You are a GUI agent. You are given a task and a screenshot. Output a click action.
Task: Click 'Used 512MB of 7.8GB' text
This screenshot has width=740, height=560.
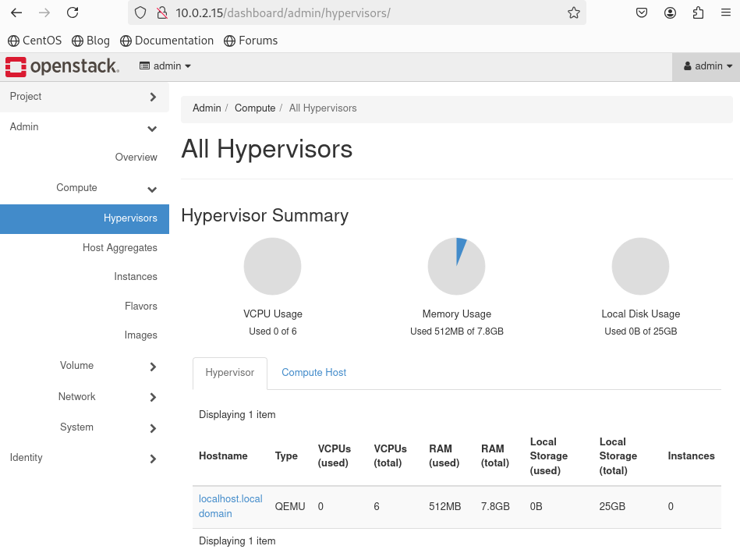457,331
